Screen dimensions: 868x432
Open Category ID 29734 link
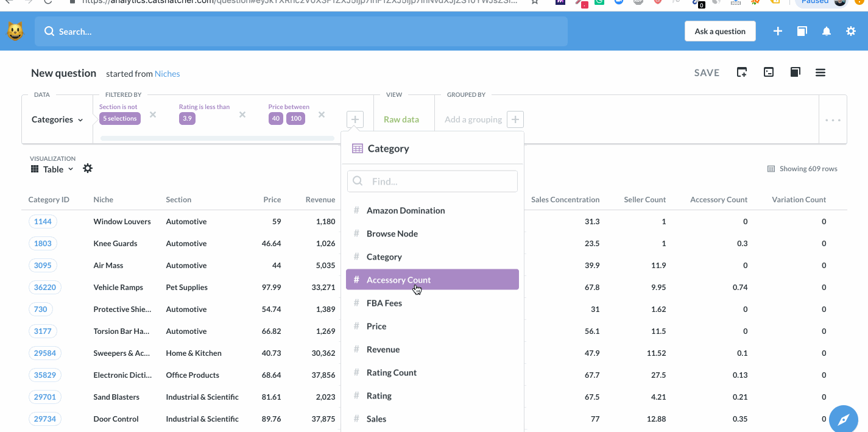45,419
